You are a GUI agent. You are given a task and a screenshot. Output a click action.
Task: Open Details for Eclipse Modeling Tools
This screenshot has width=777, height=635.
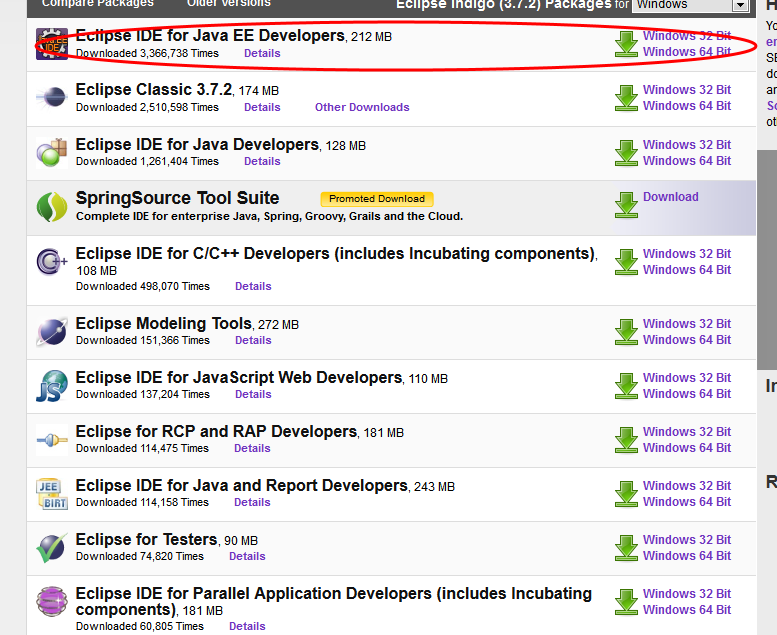coord(253,340)
